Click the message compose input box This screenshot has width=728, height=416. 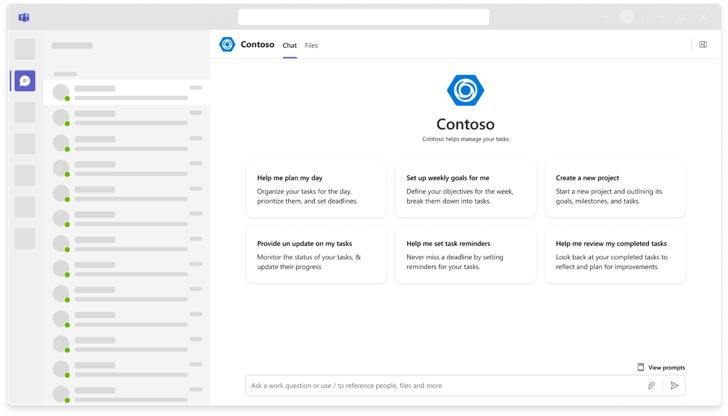coord(440,385)
